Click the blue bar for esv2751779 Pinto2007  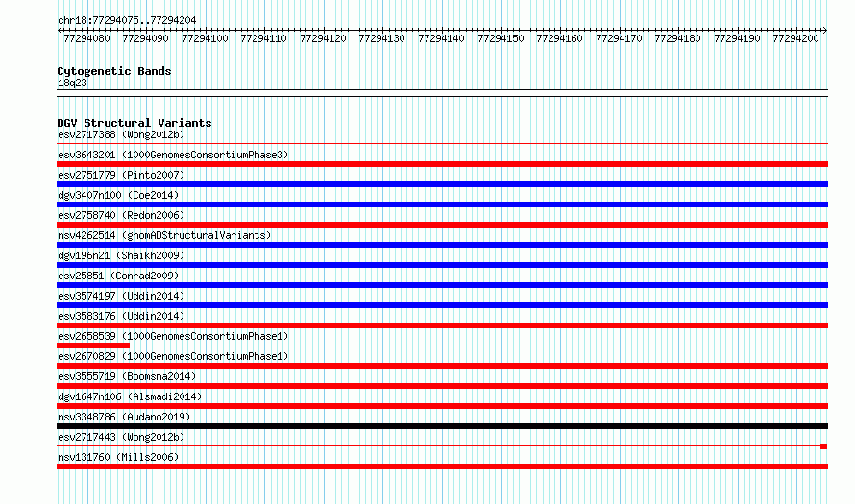point(442,184)
